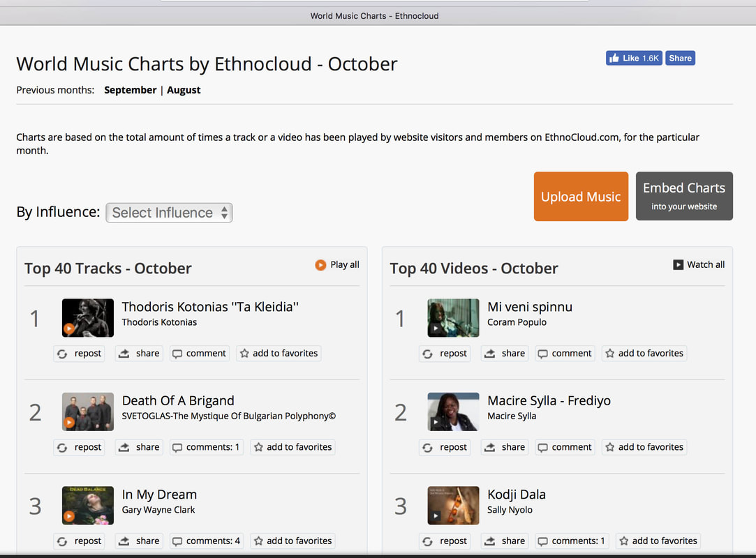Play the In My Dream thumbnail
Image resolution: width=756 pixels, height=558 pixels.
[x=88, y=506]
